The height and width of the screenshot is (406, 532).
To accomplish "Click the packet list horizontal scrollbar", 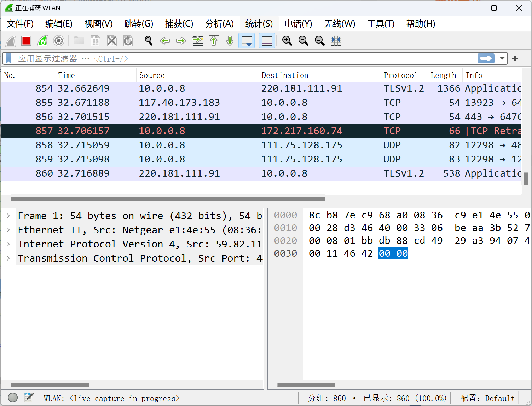I will click(168, 199).
